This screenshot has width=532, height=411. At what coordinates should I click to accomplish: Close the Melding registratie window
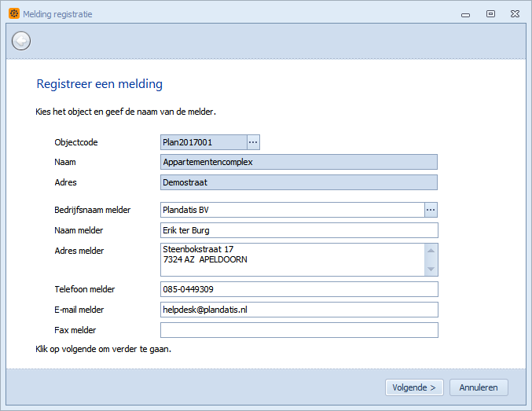[x=515, y=14]
